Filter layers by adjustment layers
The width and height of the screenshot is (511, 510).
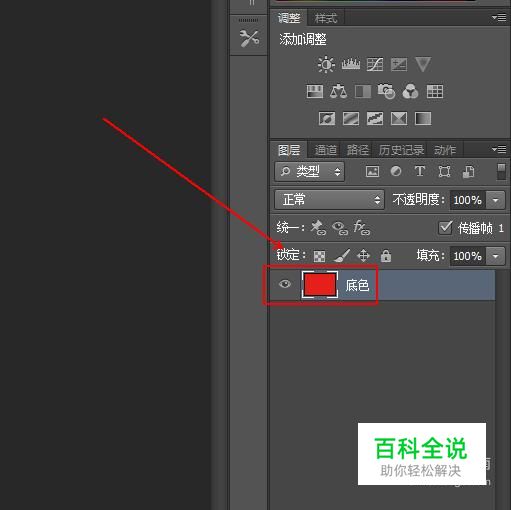[396, 171]
